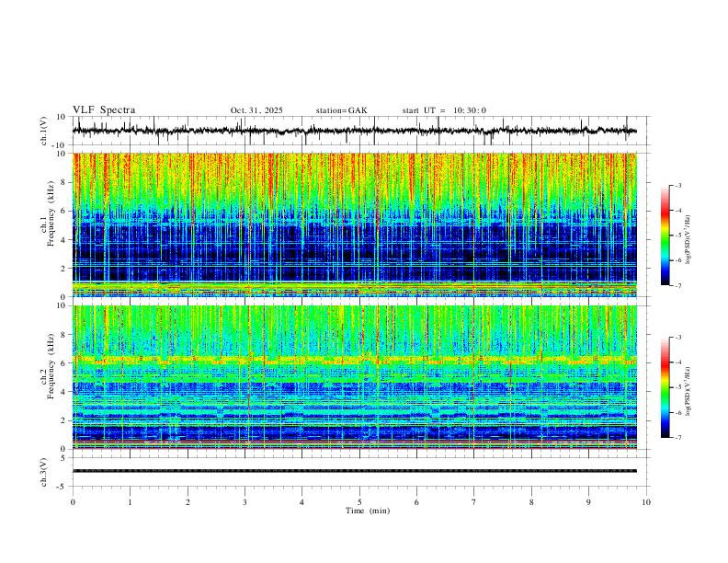Viewport: 728px width, 563px height.
Task: Click the ch.1 "Frequency (kHz)" axis label
Action: pos(51,214)
